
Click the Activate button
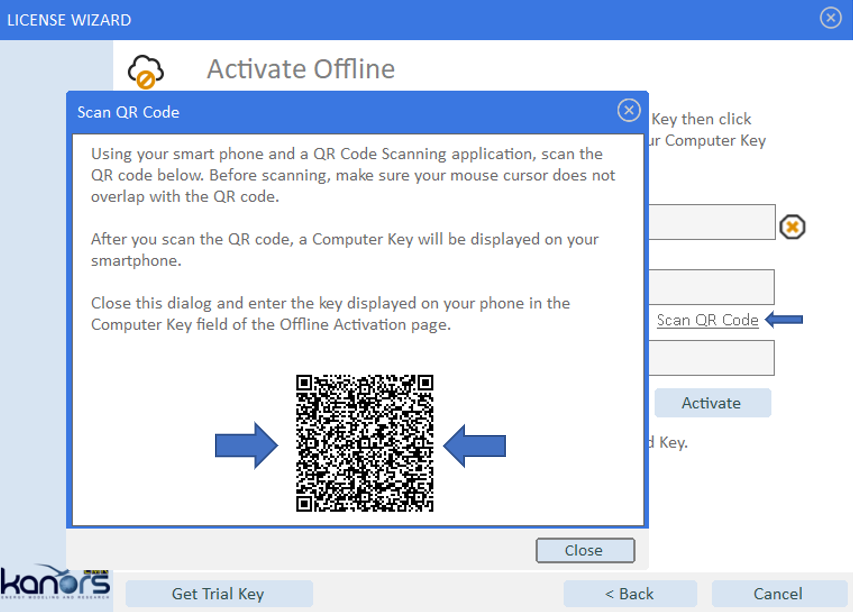(x=713, y=403)
